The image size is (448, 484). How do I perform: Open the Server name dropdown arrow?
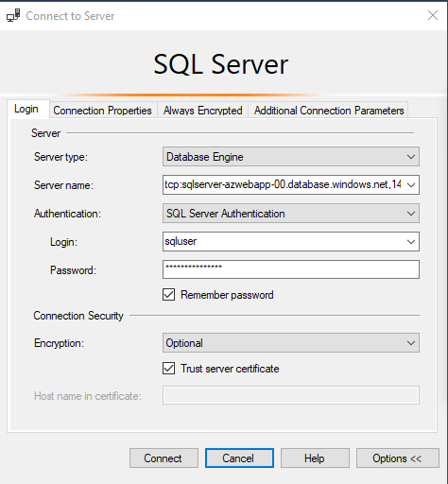411,185
